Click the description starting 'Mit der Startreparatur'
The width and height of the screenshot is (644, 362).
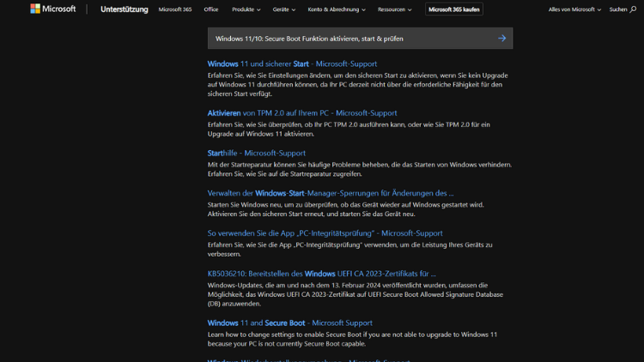coord(360,169)
